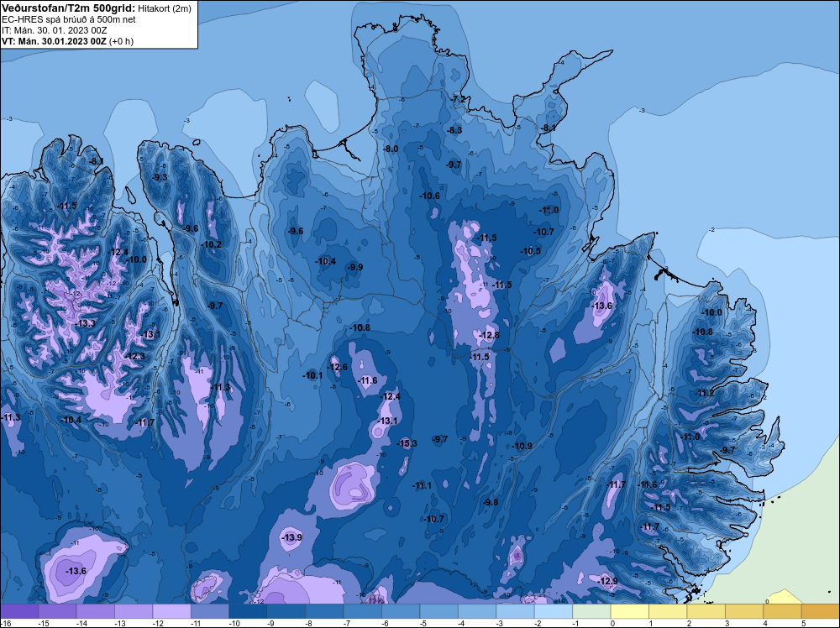Click the -8 tick label in legend
Image resolution: width=840 pixels, height=628 pixels.
[310, 623]
